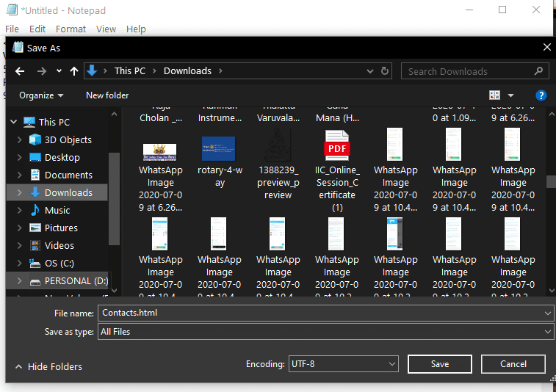This screenshot has width=556, height=392.
Task: Expand previous locations in address bar
Action: point(370,71)
